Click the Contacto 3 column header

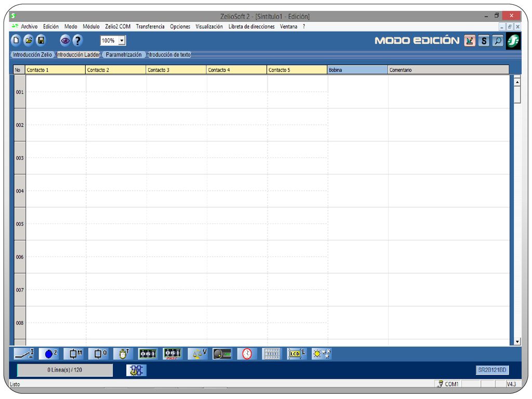[176, 70]
